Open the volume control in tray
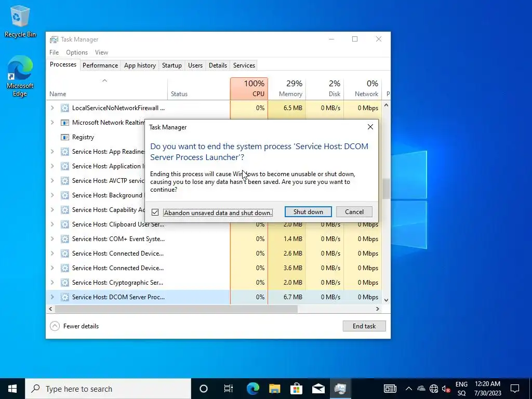 click(446, 389)
